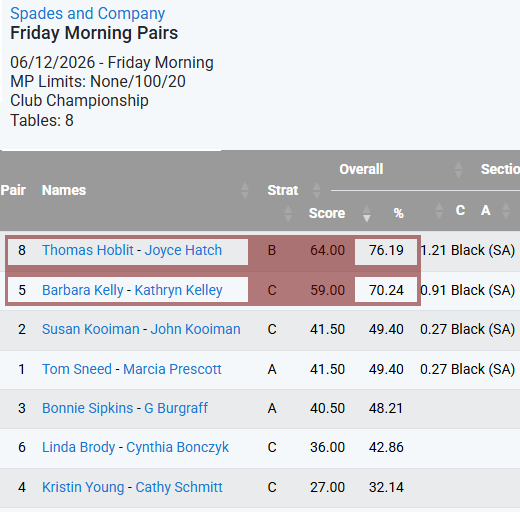Open Barbara Kelly player link
Viewport: 520px width, 512px height.
pyautogui.click(x=83, y=290)
